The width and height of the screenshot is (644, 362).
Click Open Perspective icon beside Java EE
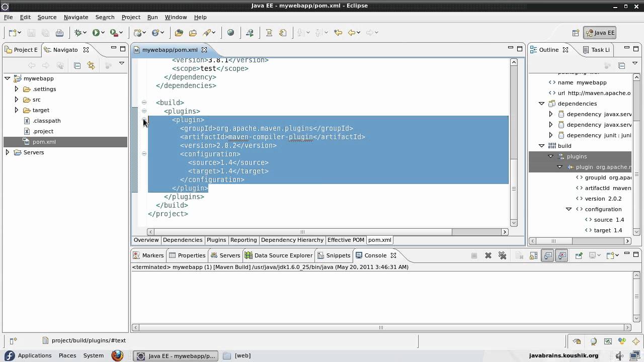tap(576, 33)
